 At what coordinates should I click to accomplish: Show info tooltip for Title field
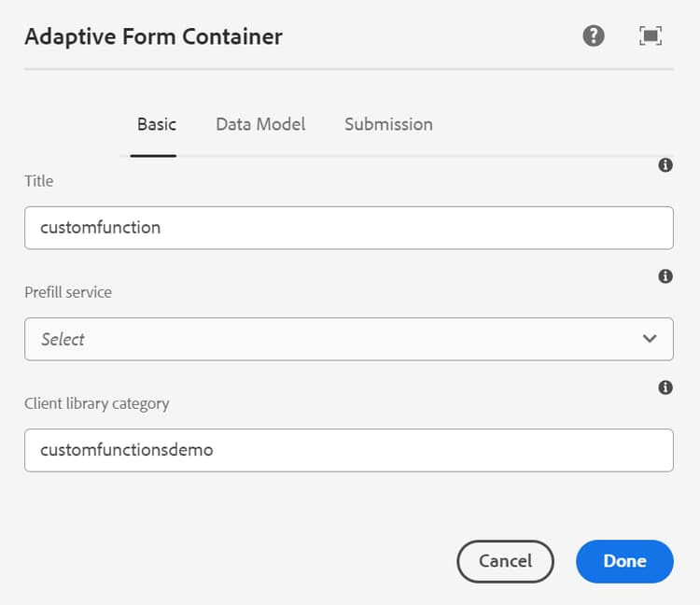665,165
